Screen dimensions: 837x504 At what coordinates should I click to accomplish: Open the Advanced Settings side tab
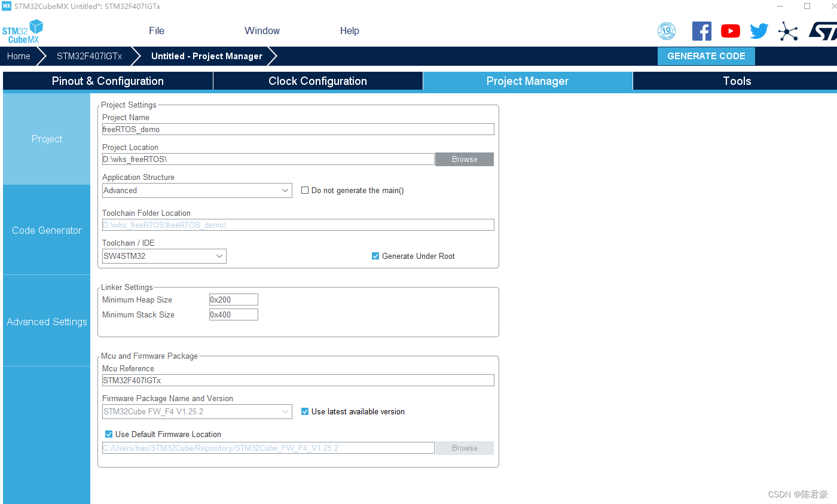click(47, 322)
